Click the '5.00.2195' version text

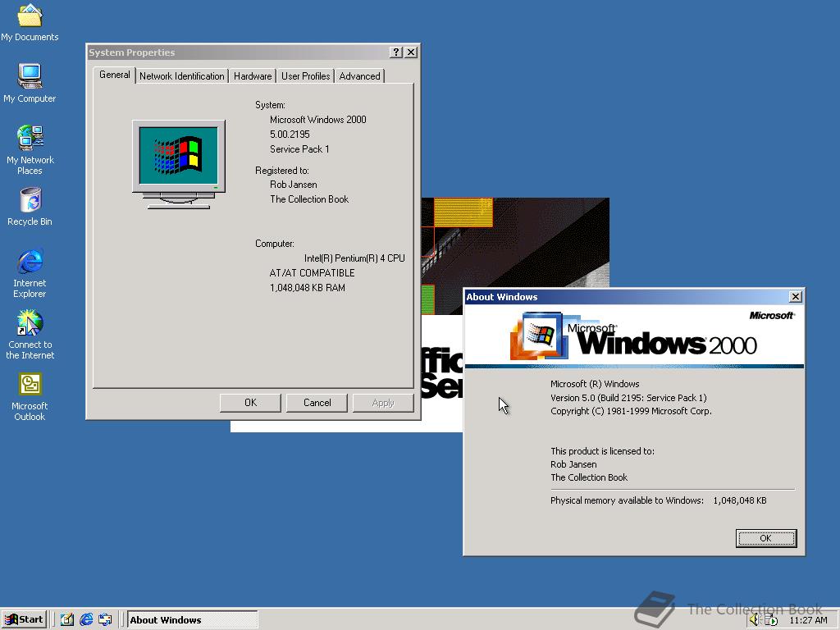point(290,135)
